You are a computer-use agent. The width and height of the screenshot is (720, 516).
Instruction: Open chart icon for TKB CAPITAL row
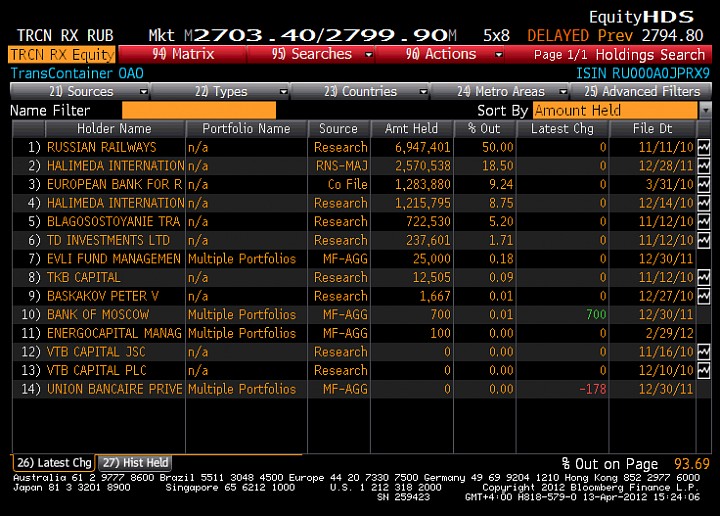[x=704, y=277]
